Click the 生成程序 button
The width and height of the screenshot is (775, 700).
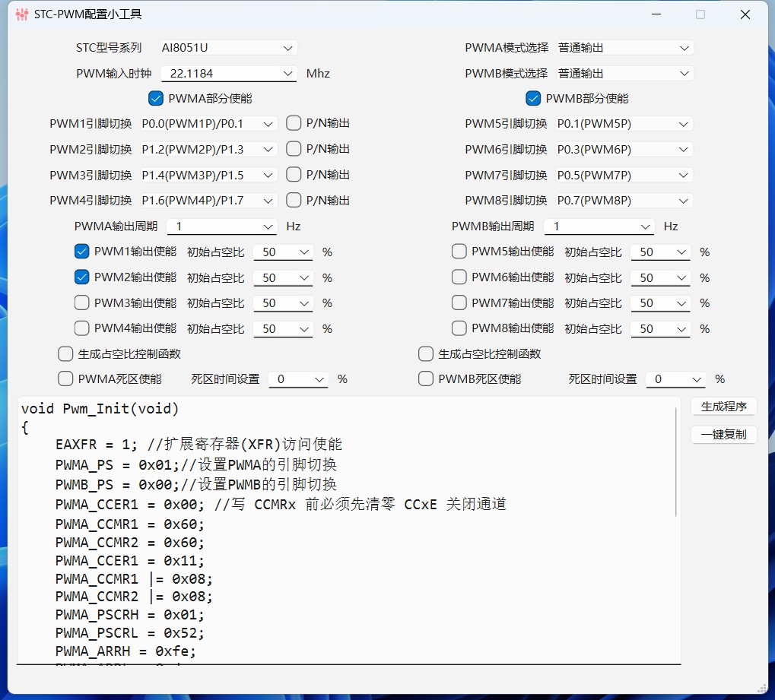723,407
